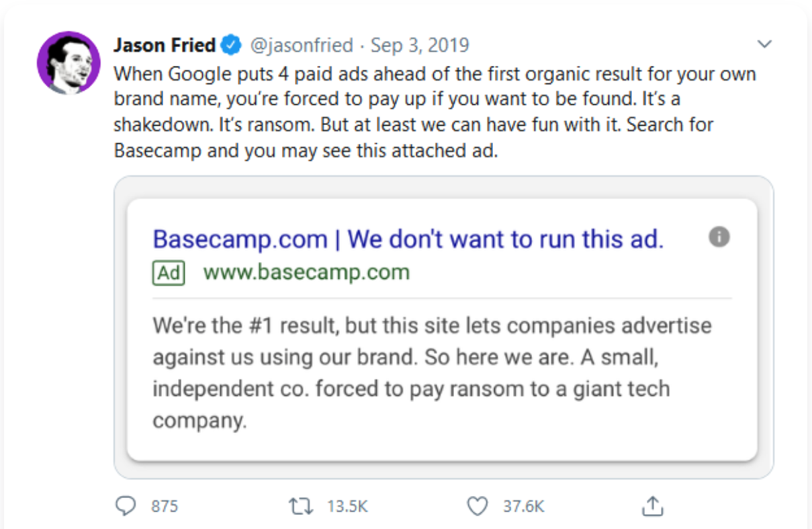Click Jason Fried's profile avatar
Screen dimensions: 812x529
68,63
